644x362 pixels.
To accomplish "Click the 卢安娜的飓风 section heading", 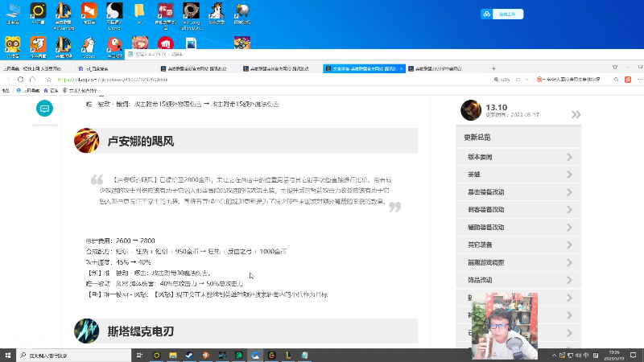I will pyautogui.click(x=140, y=142).
